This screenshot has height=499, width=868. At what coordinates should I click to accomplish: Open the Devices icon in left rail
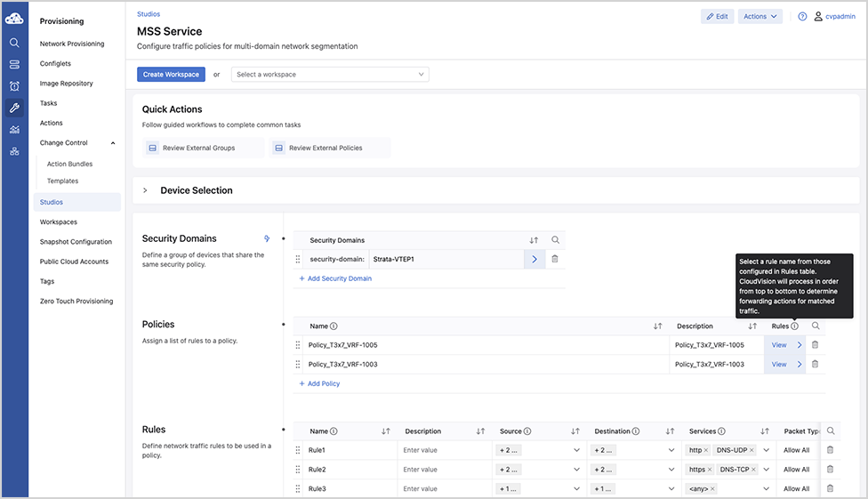click(14, 64)
